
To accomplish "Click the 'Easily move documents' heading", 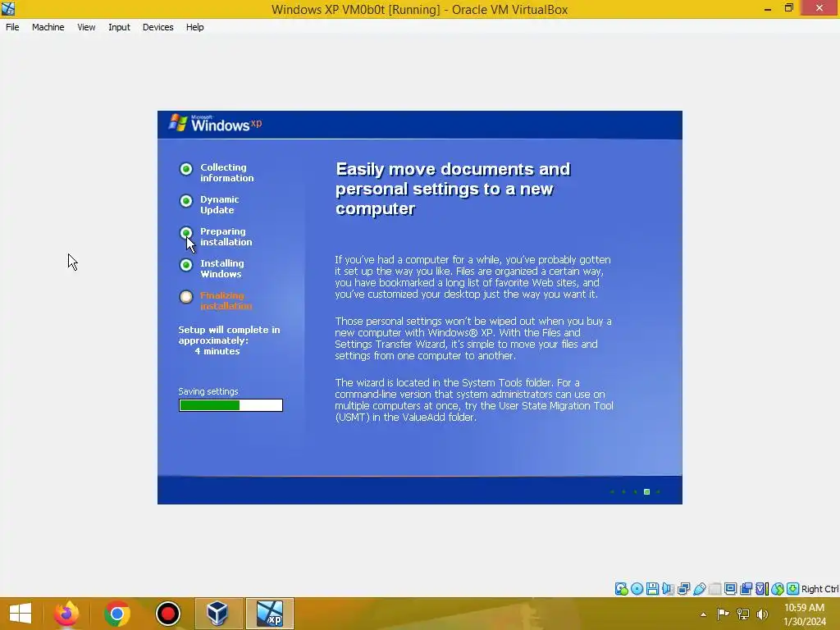I will pyautogui.click(x=453, y=189).
